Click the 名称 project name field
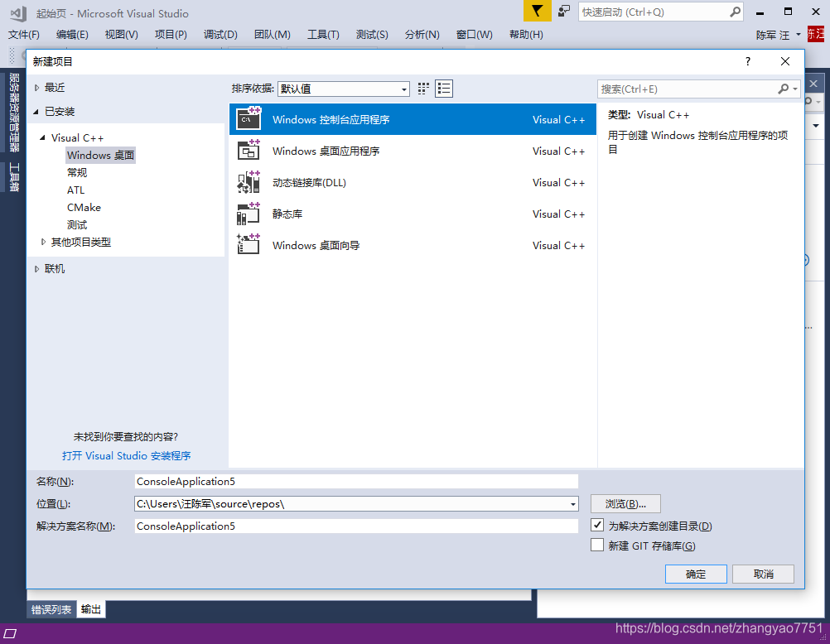 [x=356, y=482]
